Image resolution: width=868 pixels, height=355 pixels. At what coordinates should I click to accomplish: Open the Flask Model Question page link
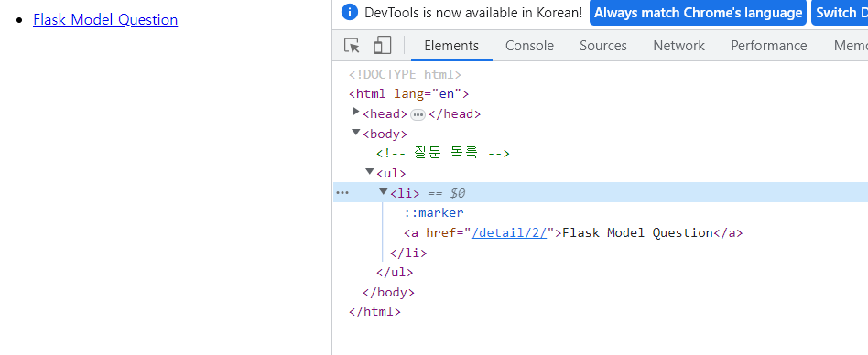[105, 20]
